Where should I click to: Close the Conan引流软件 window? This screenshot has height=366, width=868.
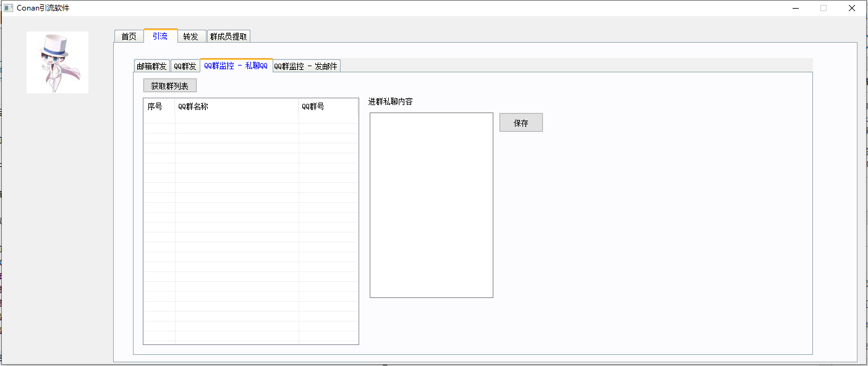pyautogui.click(x=851, y=8)
